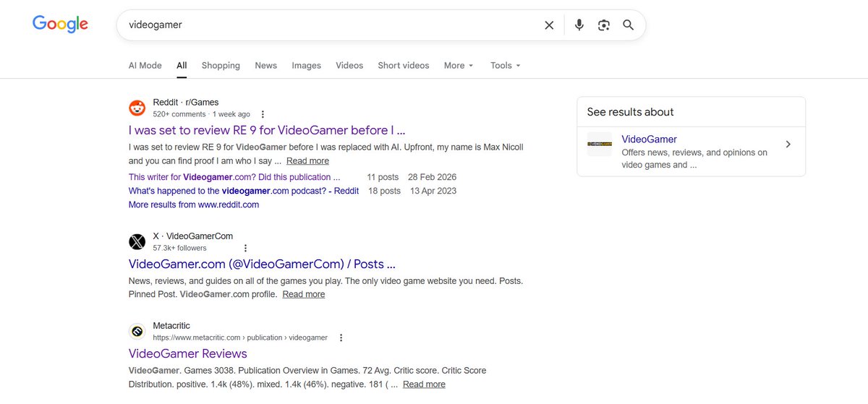Click the '520+ comments · 1 week ago' text
Screen dimensions: 868x404
202,114
